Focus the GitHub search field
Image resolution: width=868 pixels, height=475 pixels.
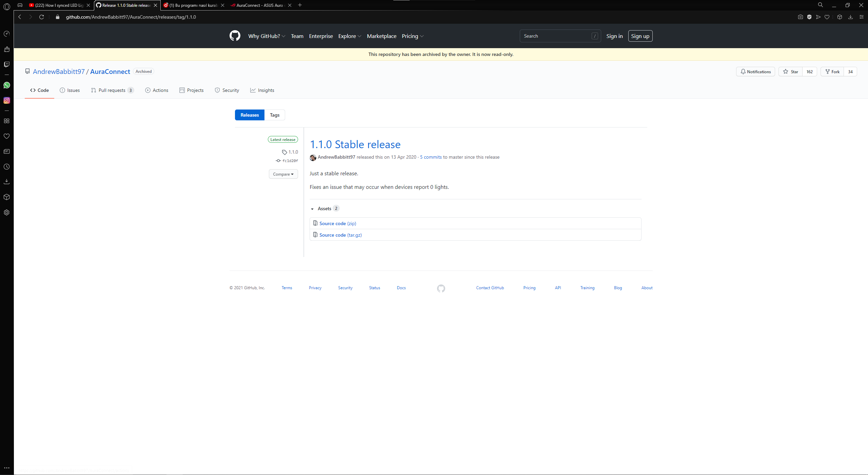coord(560,36)
